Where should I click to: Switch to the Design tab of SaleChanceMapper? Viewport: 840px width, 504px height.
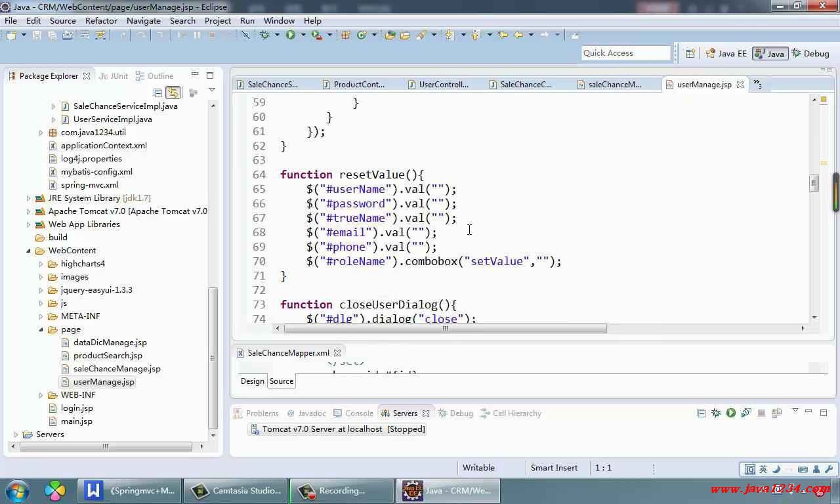coord(252,381)
